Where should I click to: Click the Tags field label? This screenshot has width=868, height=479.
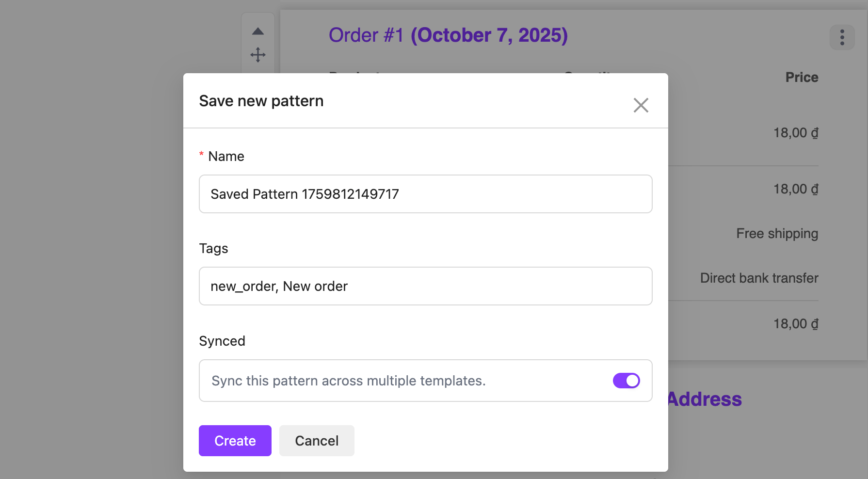(213, 249)
